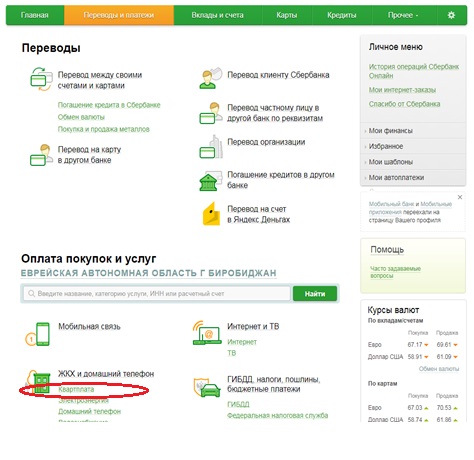Expand Мои шаблоны section

coord(413,162)
